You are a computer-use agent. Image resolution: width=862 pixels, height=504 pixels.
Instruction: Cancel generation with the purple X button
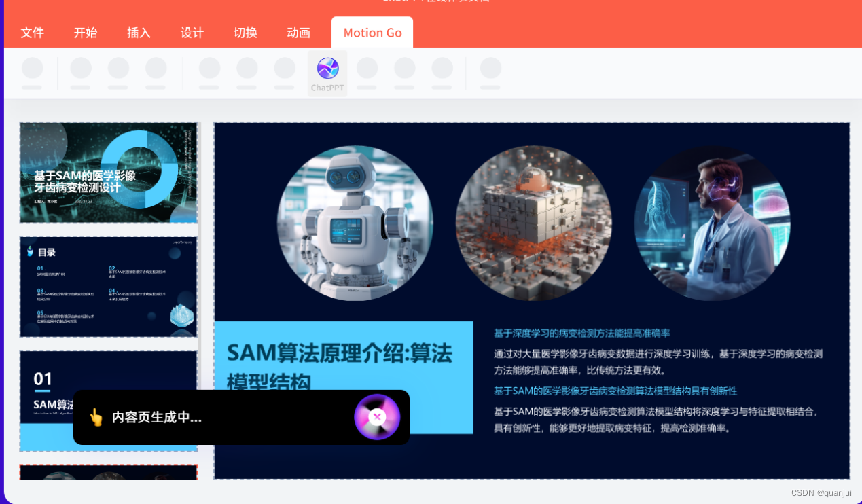click(x=377, y=417)
